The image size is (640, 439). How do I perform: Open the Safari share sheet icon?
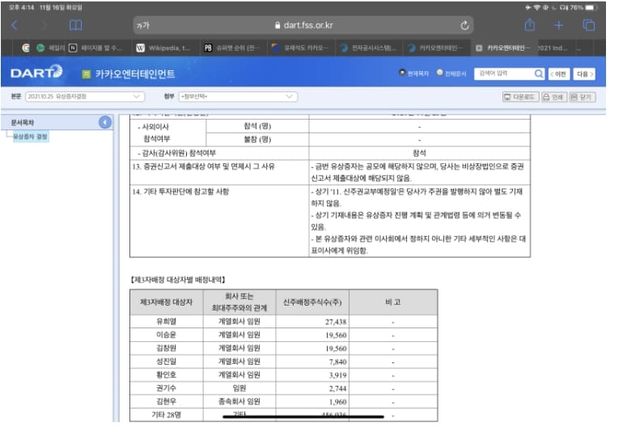pyautogui.click(x=530, y=24)
